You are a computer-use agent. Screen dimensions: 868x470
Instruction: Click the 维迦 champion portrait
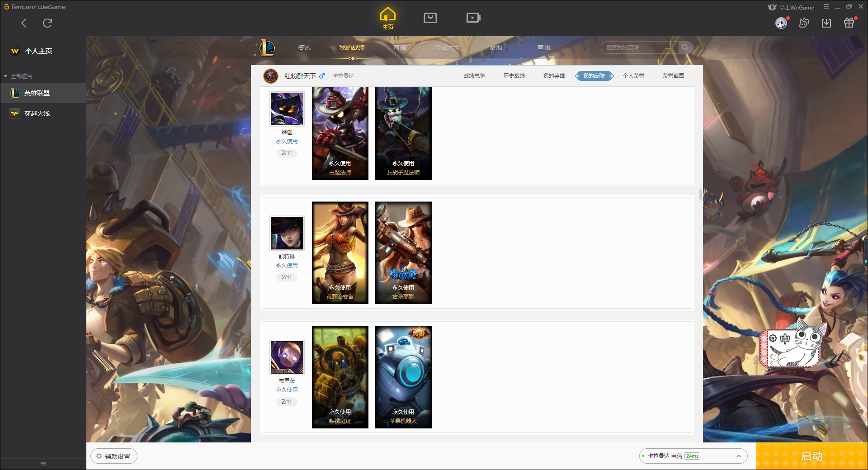click(x=287, y=109)
